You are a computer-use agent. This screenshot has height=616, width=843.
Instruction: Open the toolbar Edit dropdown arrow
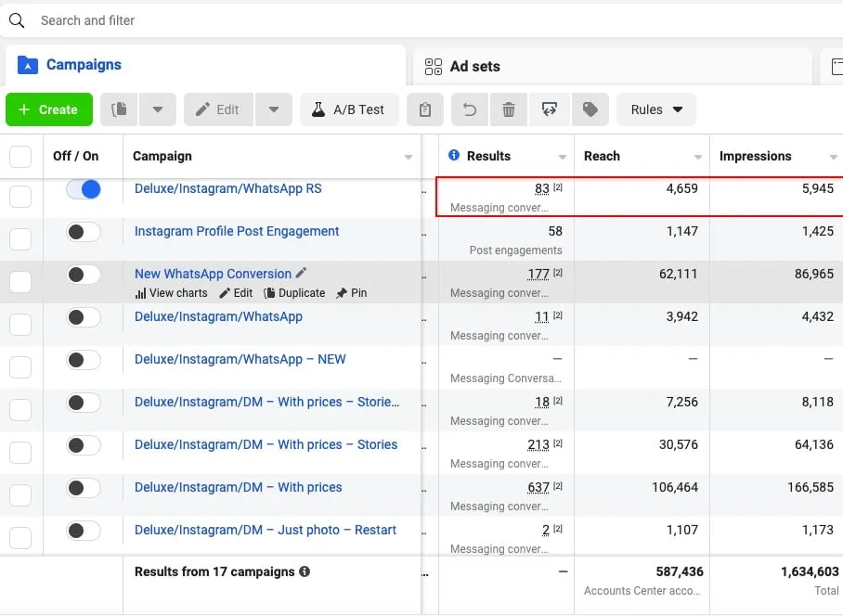point(274,109)
